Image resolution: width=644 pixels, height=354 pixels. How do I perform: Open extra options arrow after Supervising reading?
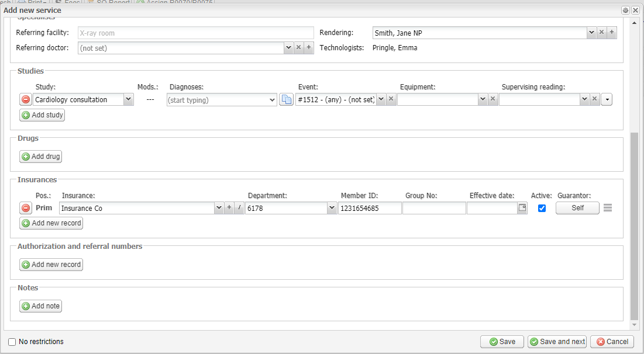tap(607, 99)
